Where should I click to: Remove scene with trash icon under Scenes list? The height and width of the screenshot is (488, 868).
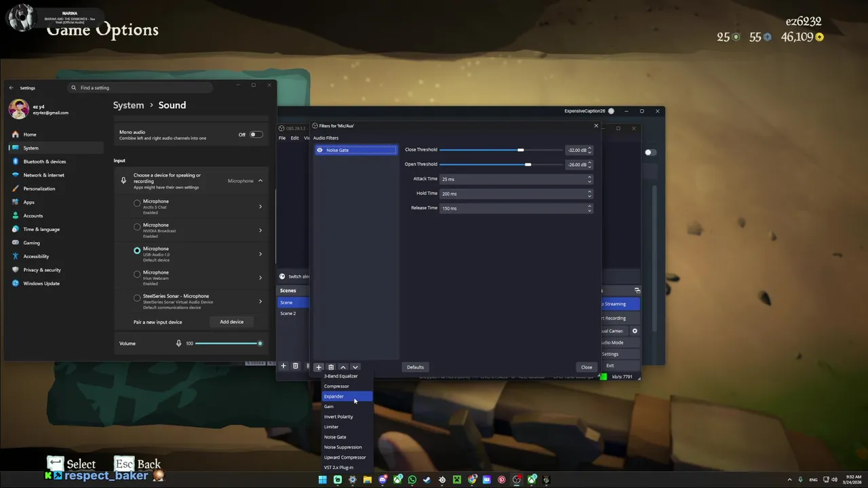click(x=296, y=366)
